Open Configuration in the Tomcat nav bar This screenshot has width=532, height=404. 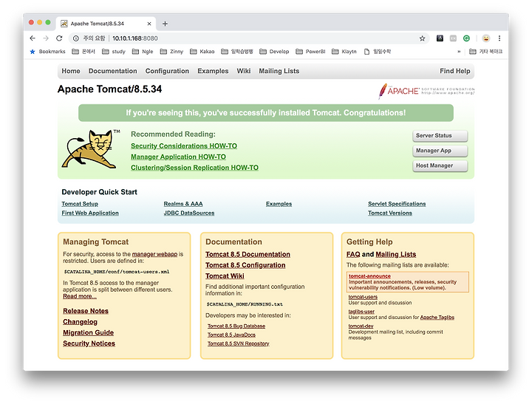(x=167, y=71)
